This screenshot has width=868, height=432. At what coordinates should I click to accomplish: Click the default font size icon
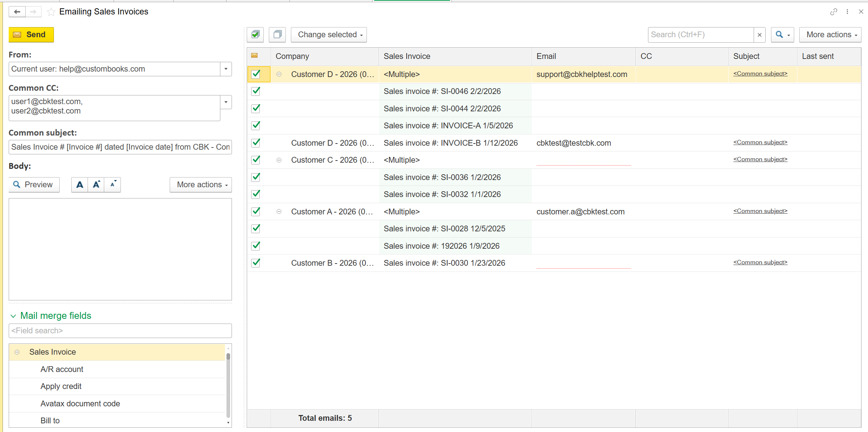coord(80,185)
